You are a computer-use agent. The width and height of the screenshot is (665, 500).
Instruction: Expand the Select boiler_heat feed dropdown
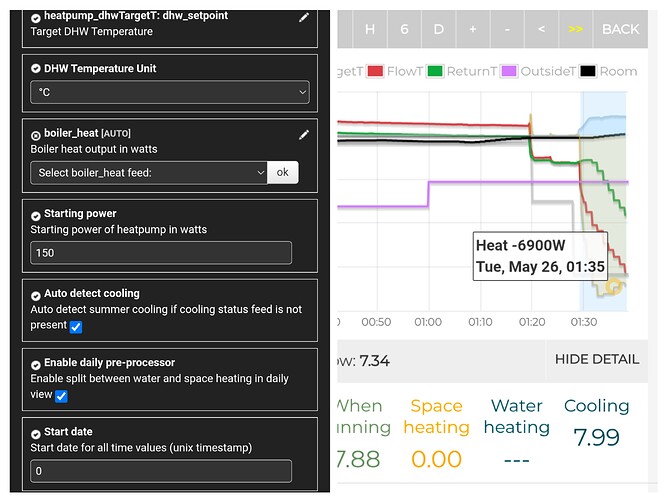coord(148,173)
